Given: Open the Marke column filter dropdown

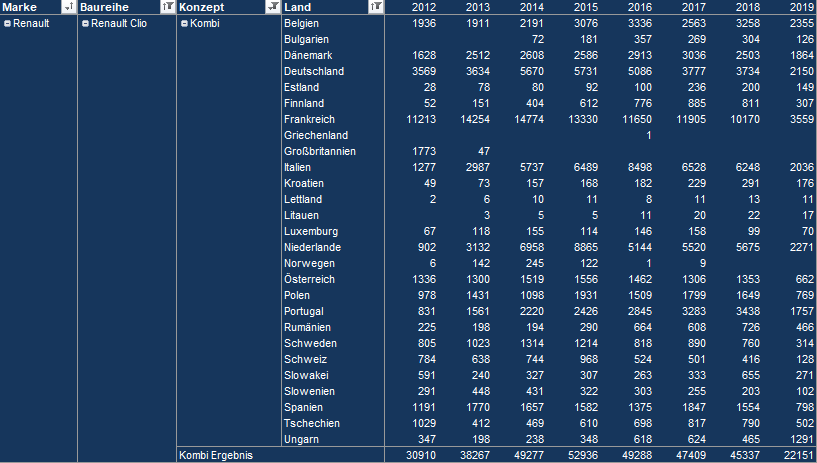Looking at the screenshot, I should click(69, 7).
